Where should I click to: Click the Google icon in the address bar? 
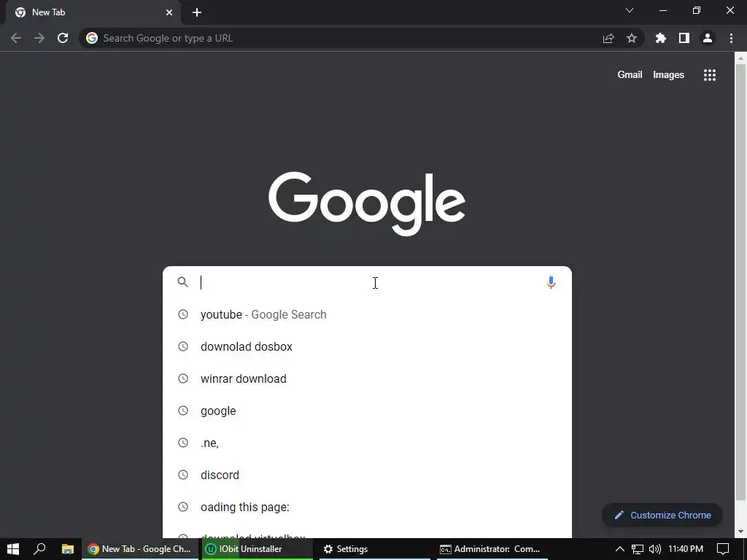pos(92,38)
